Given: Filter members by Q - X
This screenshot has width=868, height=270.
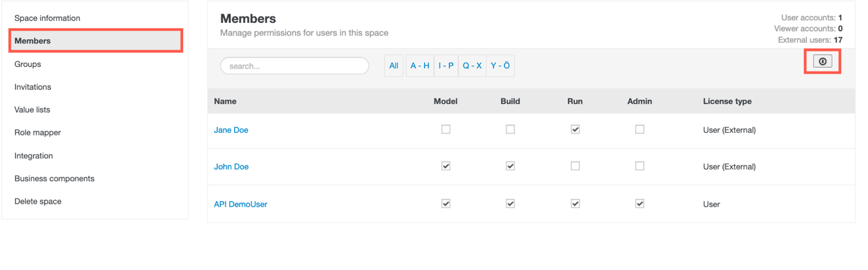Looking at the screenshot, I should (472, 66).
